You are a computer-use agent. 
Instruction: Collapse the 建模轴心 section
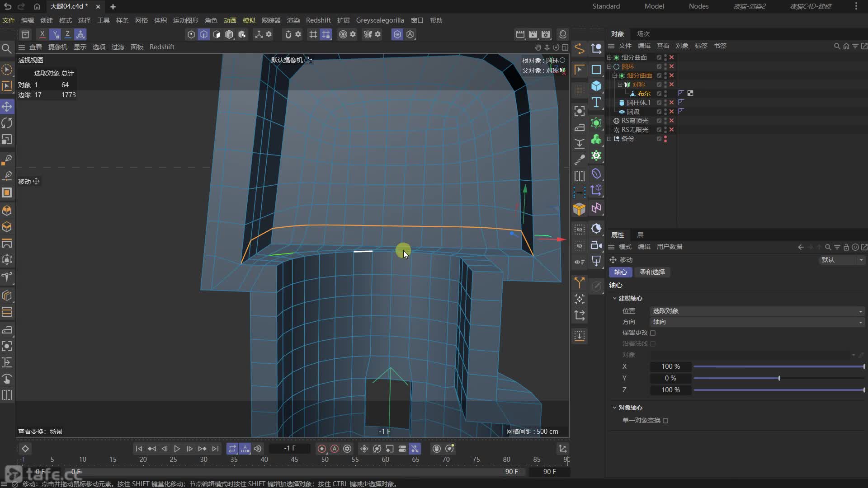614,298
